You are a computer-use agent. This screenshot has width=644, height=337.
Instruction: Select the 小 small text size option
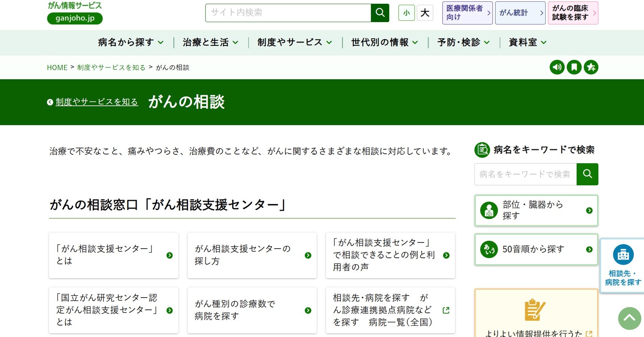(406, 13)
